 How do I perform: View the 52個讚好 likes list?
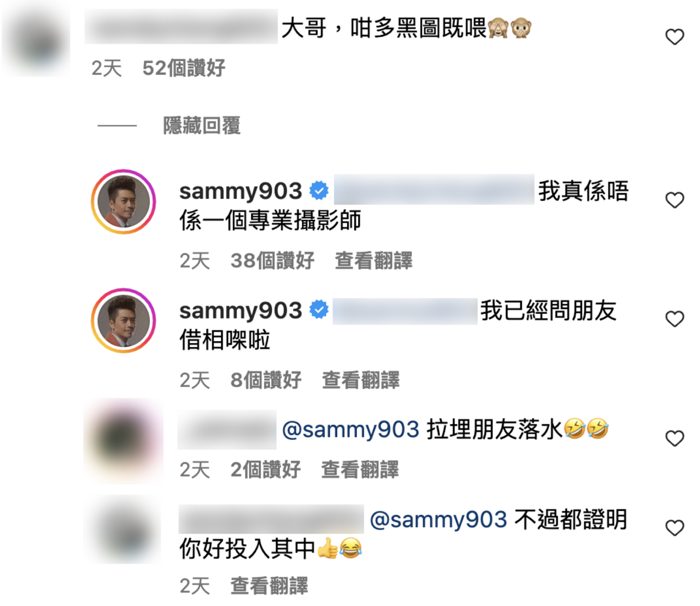point(184,68)
